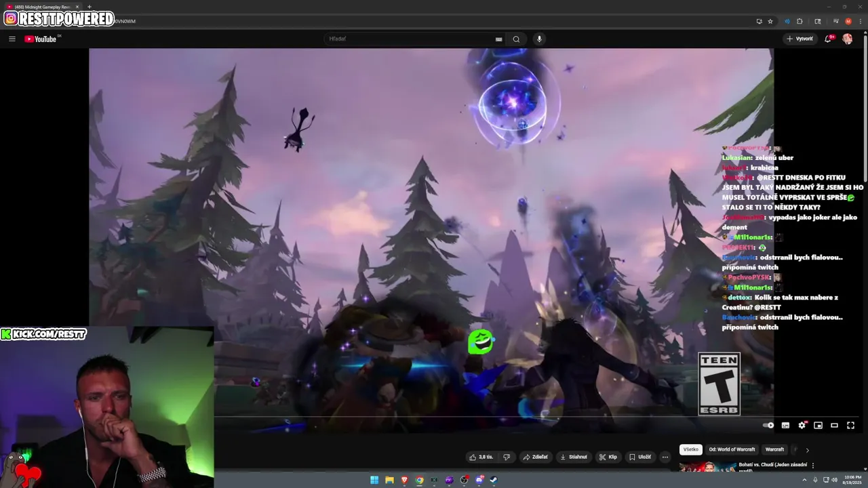868x488 pixels.
Task: Click the blue extension icon in toolbar
Action: [x=787, y=21]
